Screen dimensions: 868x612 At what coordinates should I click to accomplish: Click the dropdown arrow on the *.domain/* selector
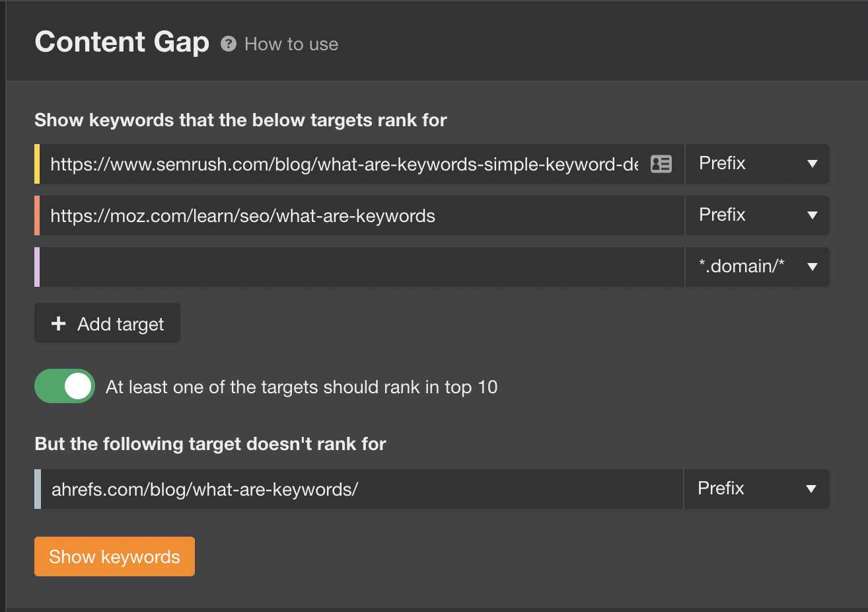(x=812, y=267)
